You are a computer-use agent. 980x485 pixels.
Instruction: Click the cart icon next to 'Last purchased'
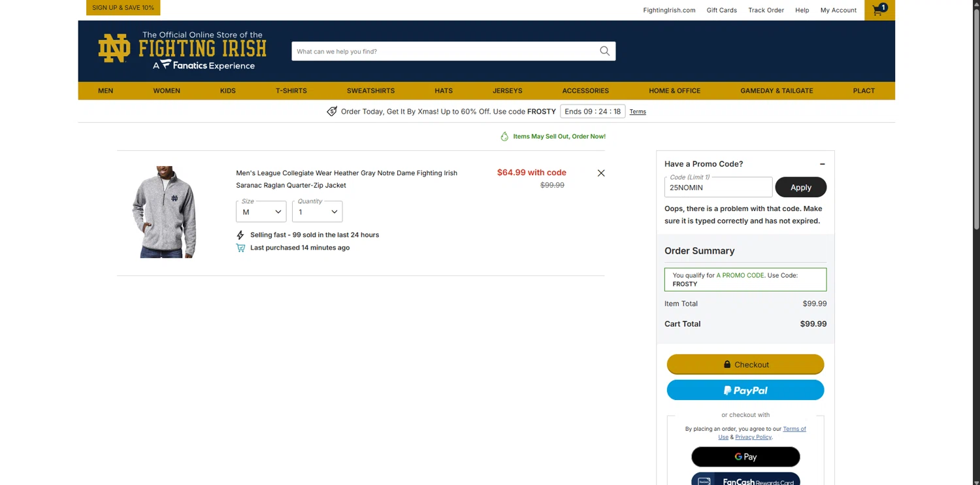(240, 248)
